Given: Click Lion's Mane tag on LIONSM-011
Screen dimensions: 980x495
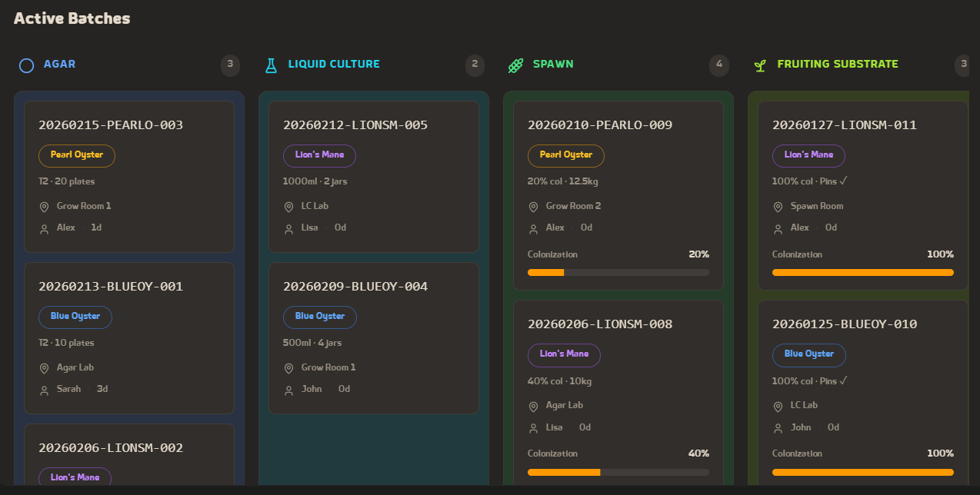Looking at the screenshot, I should click(x=808, y=156).
